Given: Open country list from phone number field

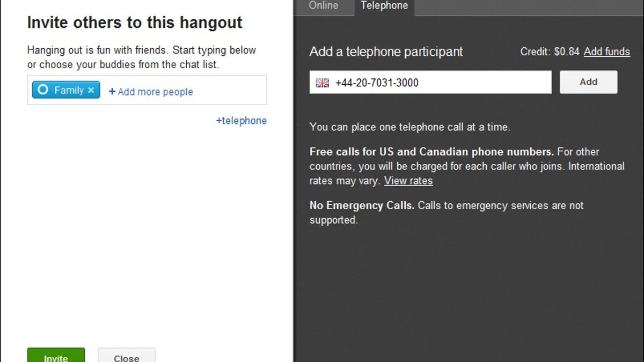Looking at the screenshot, I should (x=322, y=83).
